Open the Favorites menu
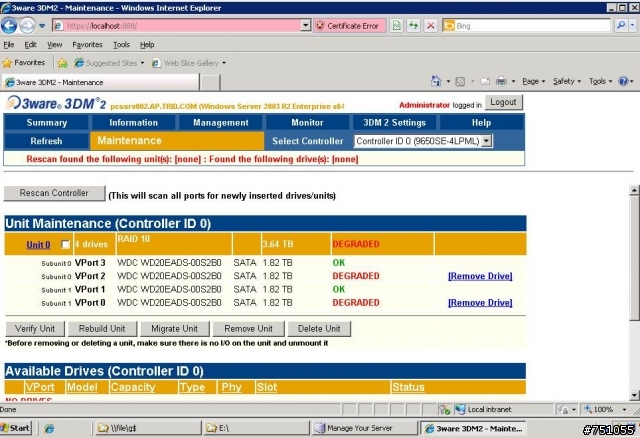 87,44
